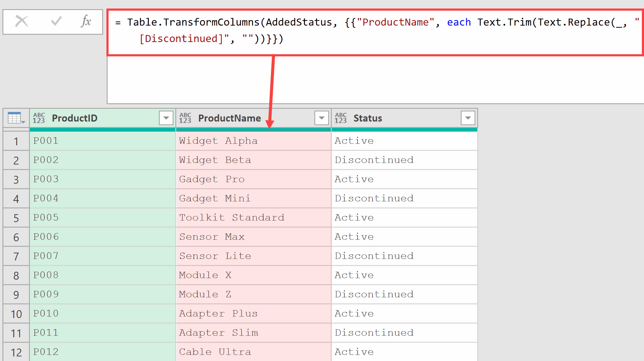
Task: Select the Status column header
Action: 367,118
